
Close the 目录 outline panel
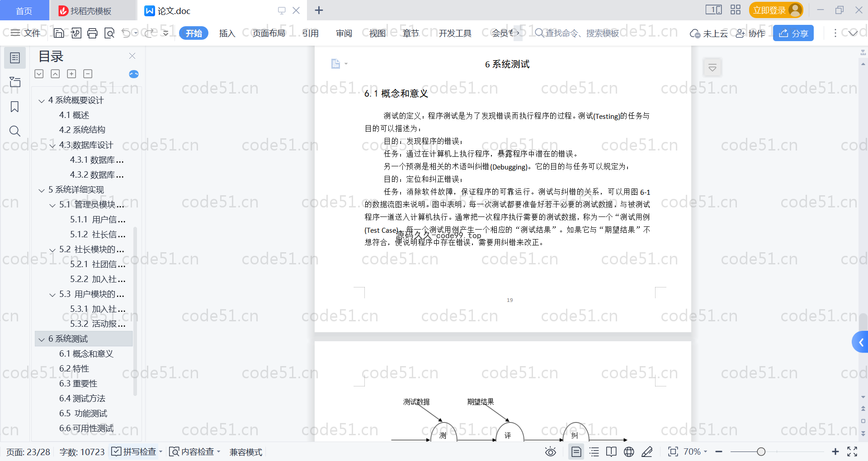coord(132,56)
